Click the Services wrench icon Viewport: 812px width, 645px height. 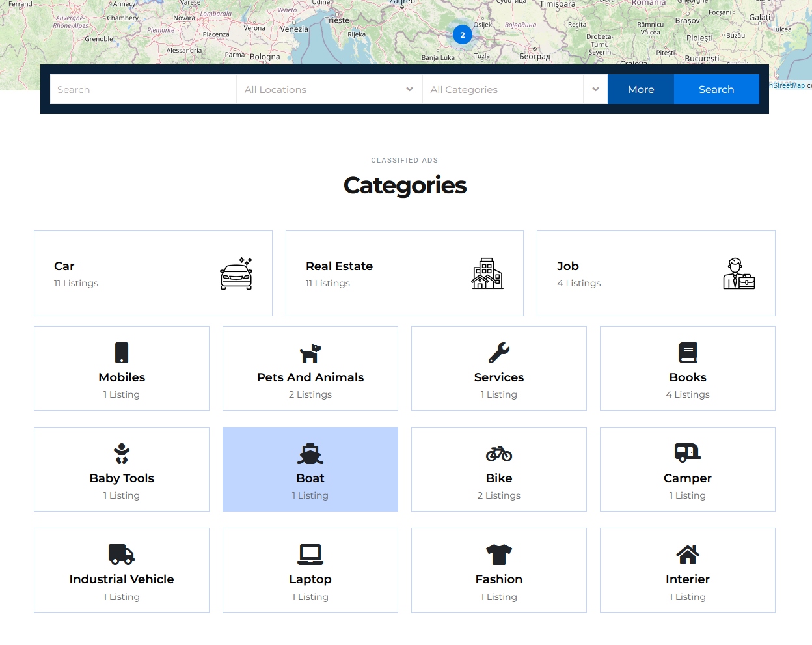pyautogui.click(x=499, y=353)
